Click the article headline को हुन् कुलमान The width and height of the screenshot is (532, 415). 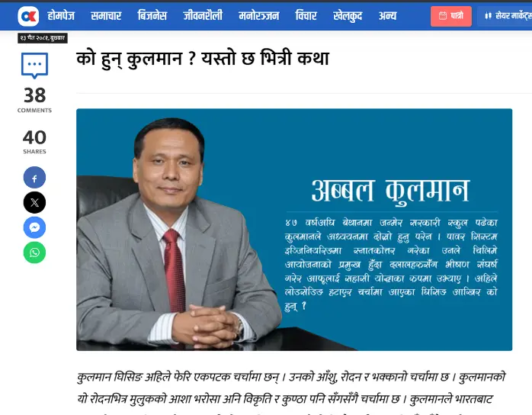point(203,59)
